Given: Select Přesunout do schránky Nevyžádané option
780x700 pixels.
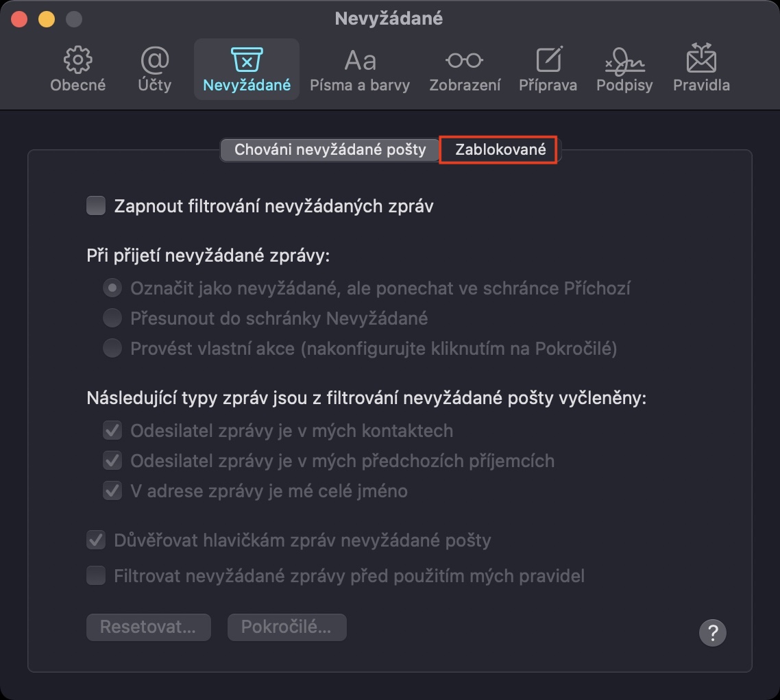Looking at the screenshot, I should (112, 318).
